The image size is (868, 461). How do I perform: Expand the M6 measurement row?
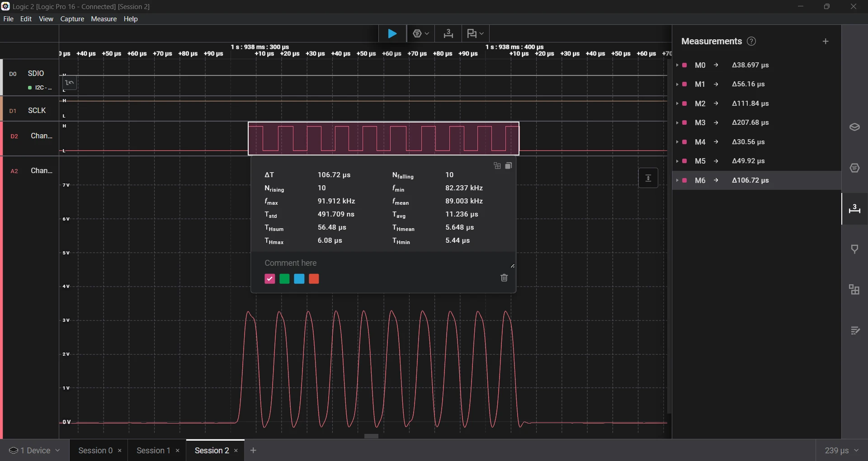point(677,180)
